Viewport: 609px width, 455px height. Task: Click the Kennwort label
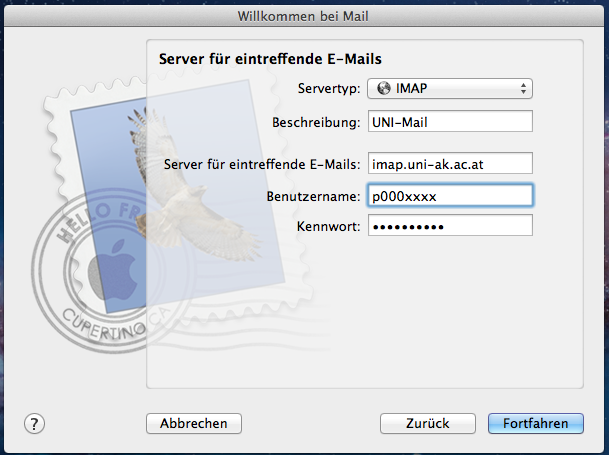click(x=327, y=226)
